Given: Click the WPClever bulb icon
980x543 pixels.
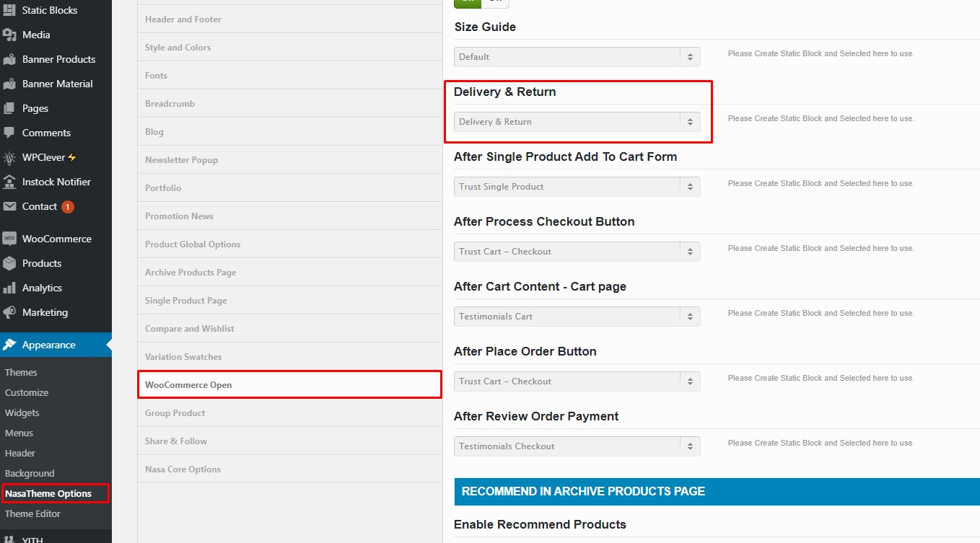Looking at the screenshot, I should [x=9, y=157].
